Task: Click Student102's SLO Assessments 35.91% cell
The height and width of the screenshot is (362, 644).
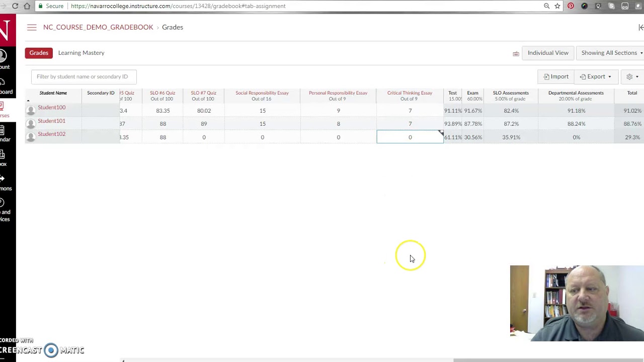Action: click(x=511, y=137)
